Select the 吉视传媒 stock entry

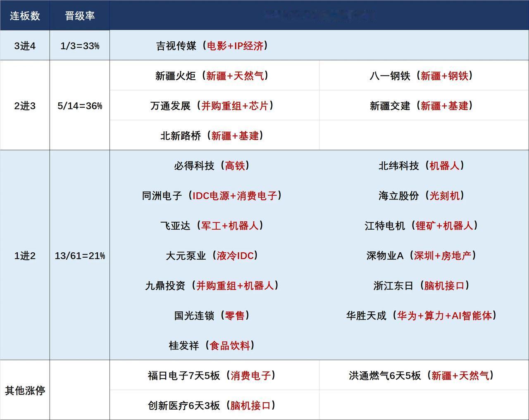pos(212,46)
